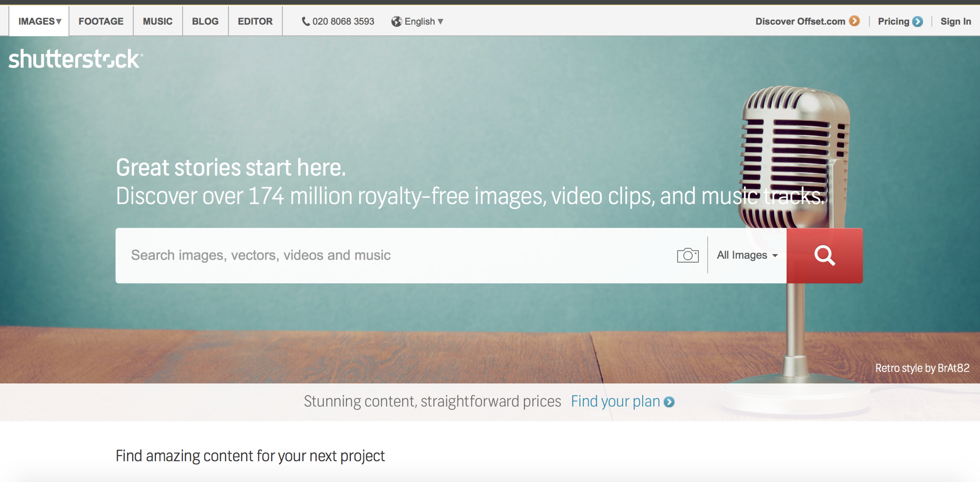The height and width of the screenshot is (482, 980).
Task: Open the IMAGES menu dropdown
Action: click(40, 22)
